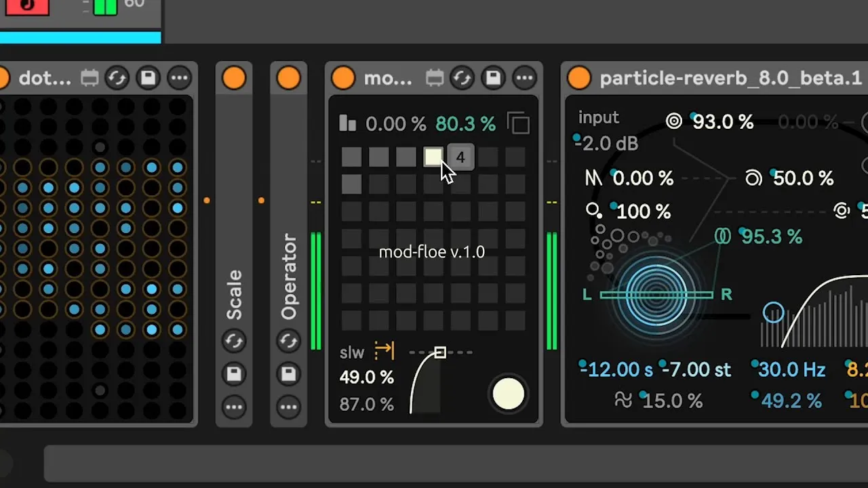The width and height of the screenshot is (868, 488).
Task: Click the 80.3 % value in mod-floe
Action: (x=465, y=124)
